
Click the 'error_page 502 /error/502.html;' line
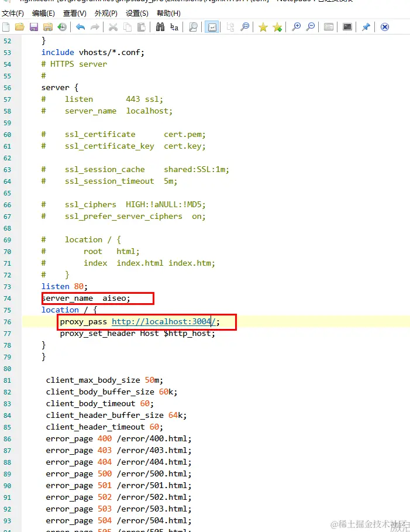point(119,497)
